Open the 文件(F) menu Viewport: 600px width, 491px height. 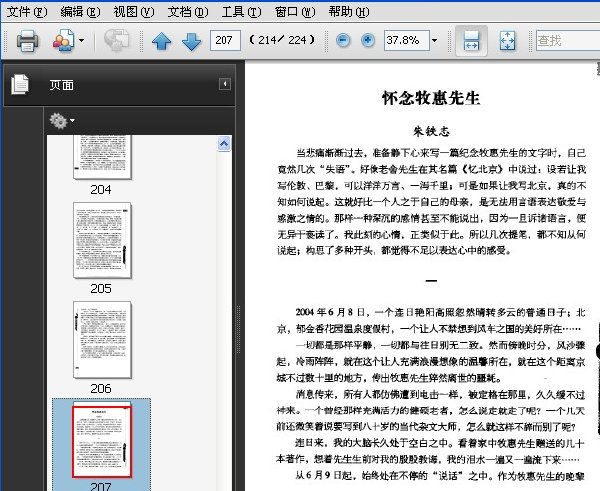[x=27, y=12]
